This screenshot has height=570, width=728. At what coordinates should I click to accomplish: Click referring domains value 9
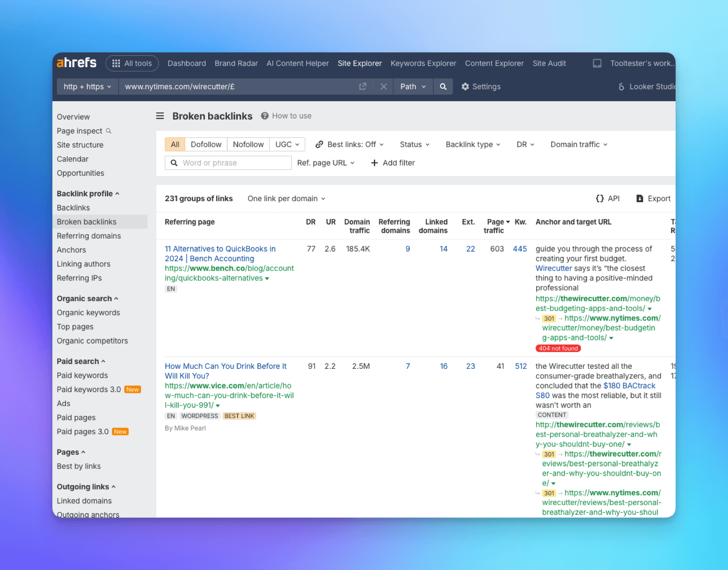click(x=408, y=249)
